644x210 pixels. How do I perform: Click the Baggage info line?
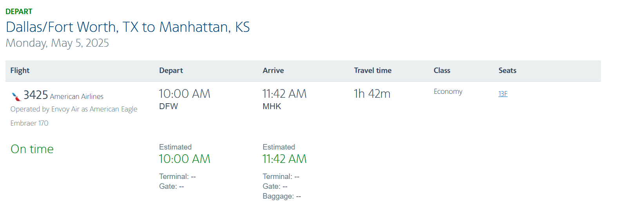pos(282,196)
